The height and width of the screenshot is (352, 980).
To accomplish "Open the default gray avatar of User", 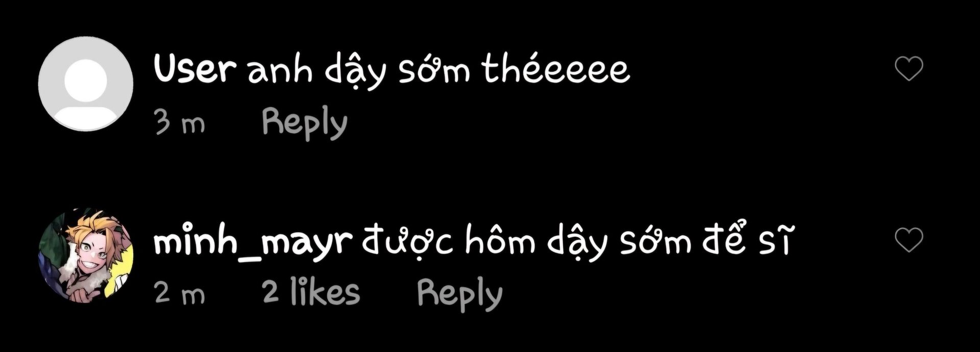I will [x=86, y=84].
